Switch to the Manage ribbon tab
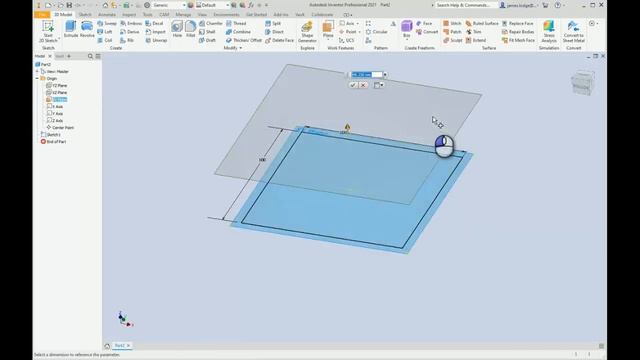This screenshot has width=640, height=360. tap(183, 15)
